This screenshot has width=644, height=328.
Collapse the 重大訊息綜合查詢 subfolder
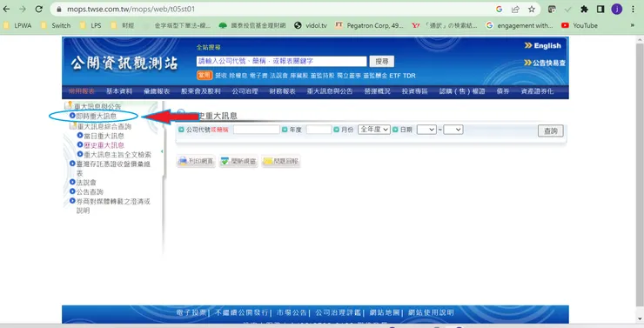click(73, 126)
